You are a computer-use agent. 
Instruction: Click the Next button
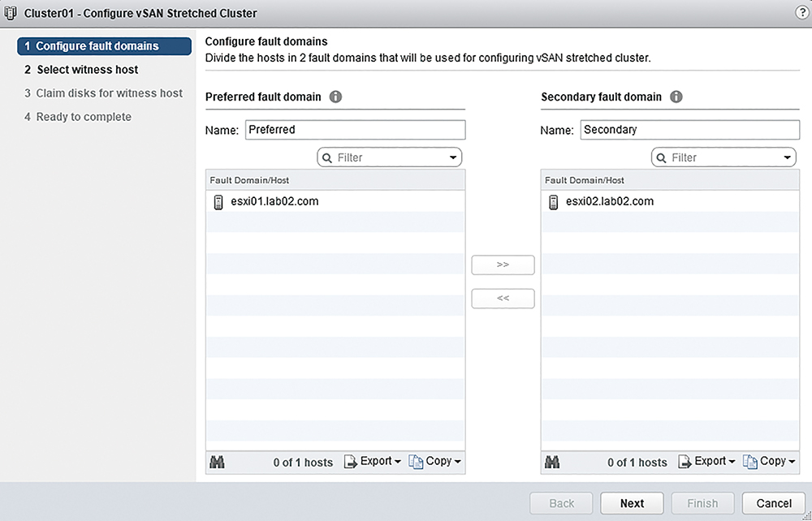point(632,503)
